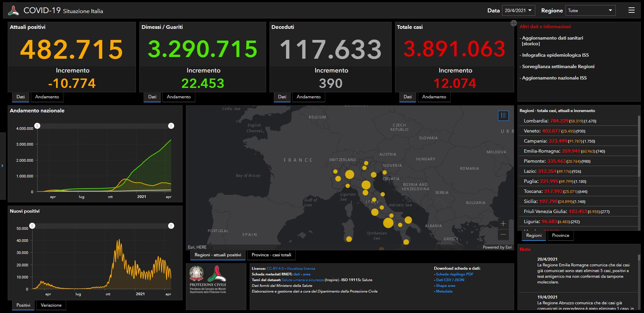Screen dimensions: 644x313
Task: Grab right handle of Nuovi positivi range slider
Action: click(171, 226)
